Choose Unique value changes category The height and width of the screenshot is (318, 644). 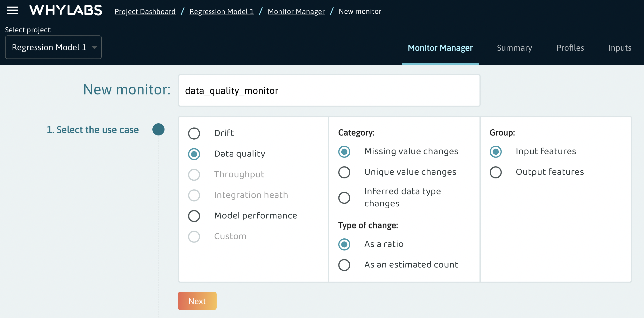(344, 172)
